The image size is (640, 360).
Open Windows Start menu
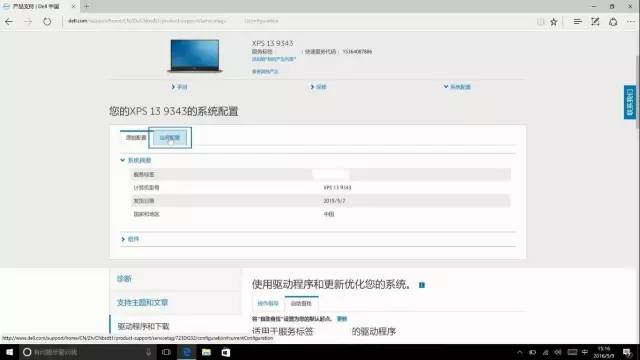[9, 352]
